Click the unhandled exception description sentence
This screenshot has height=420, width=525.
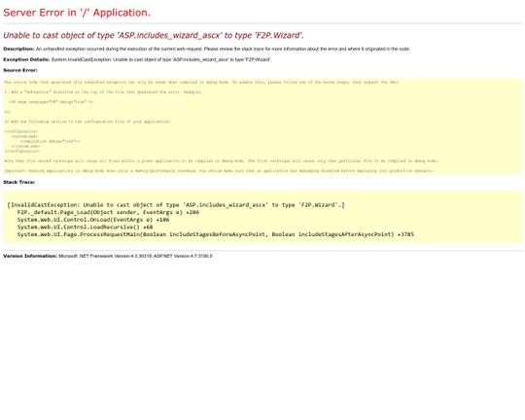click(223, 49)
